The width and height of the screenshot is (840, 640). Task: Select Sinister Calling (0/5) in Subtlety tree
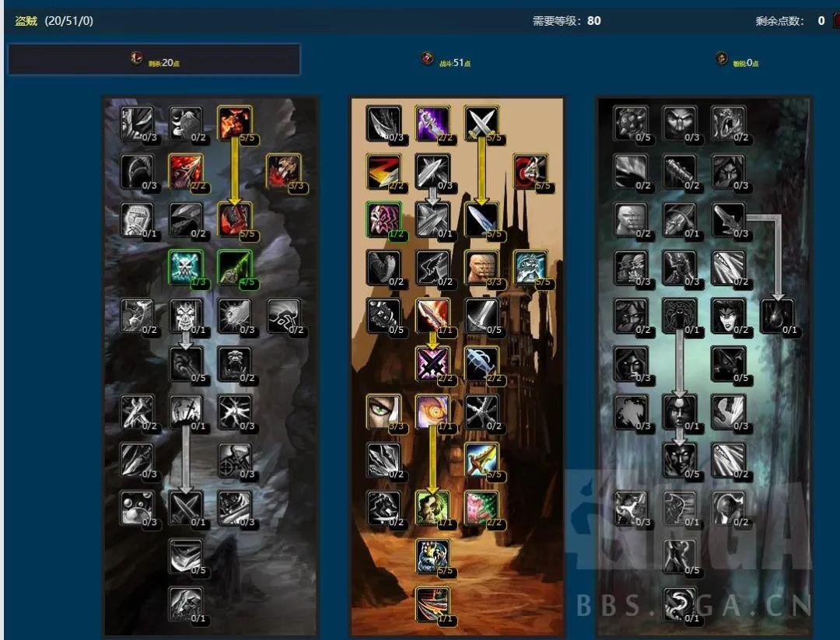(679, 460)
